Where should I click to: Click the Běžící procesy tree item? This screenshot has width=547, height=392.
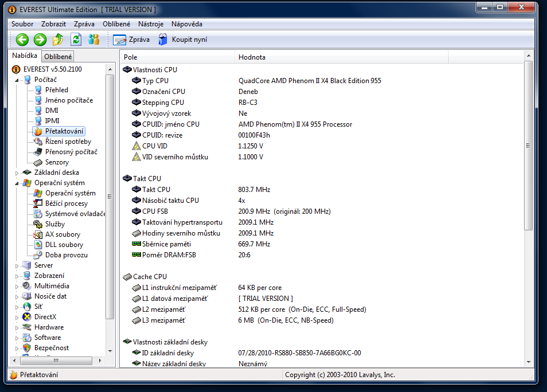(x=67, y=203)
